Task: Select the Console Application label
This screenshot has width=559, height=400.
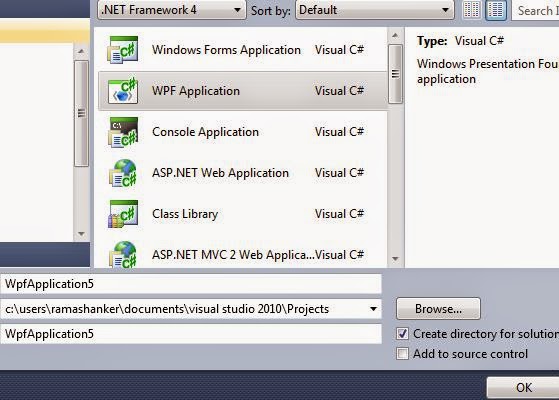Action: click(205, 132)
